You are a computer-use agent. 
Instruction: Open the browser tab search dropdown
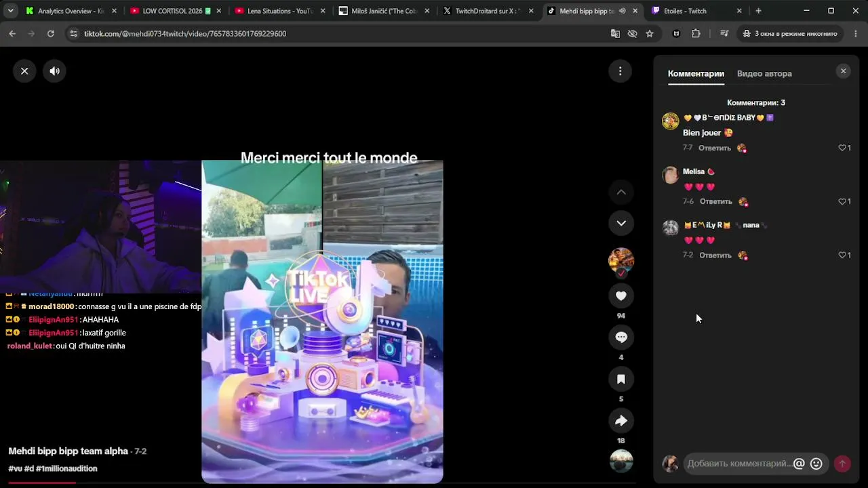tap(10, 11)
